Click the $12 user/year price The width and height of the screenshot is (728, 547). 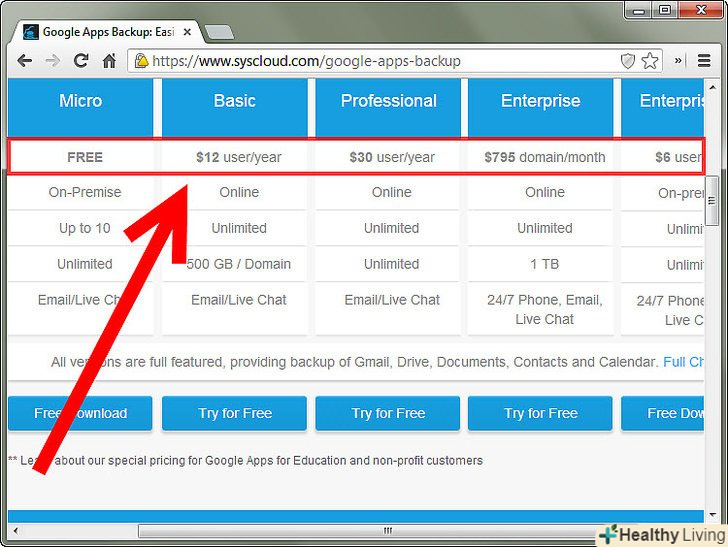point(239,157)
